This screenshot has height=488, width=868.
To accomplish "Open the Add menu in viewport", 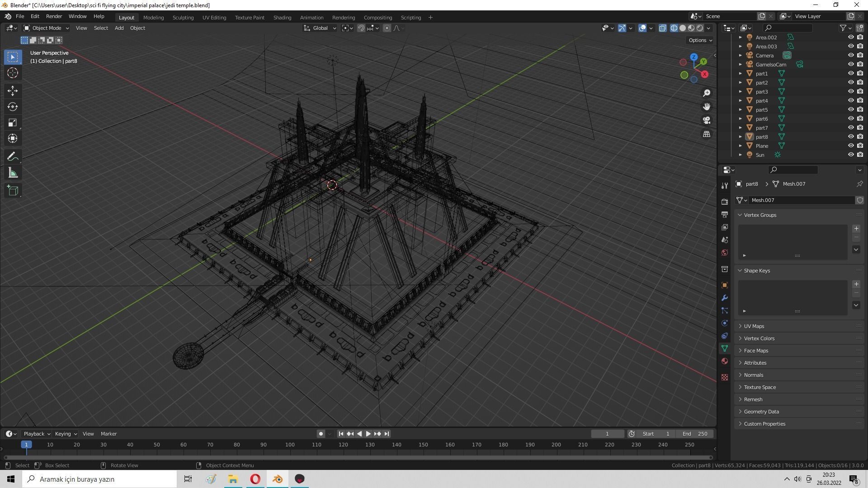I will (x=119, y=28).
